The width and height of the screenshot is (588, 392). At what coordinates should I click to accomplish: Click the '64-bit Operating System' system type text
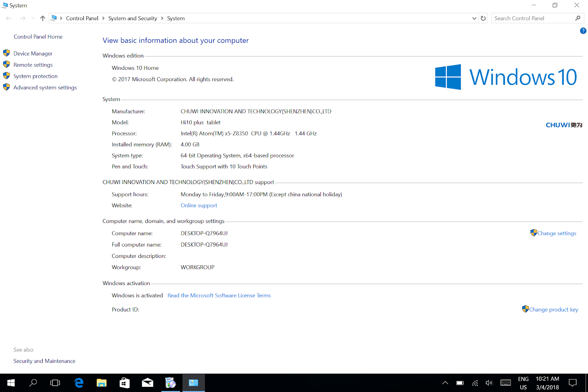237,156
